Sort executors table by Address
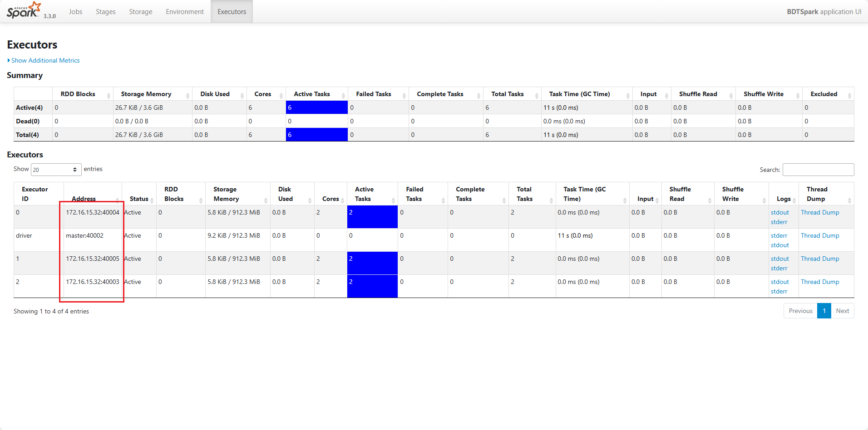The width and height of the screenshot is (868, 430). (93, 194)
